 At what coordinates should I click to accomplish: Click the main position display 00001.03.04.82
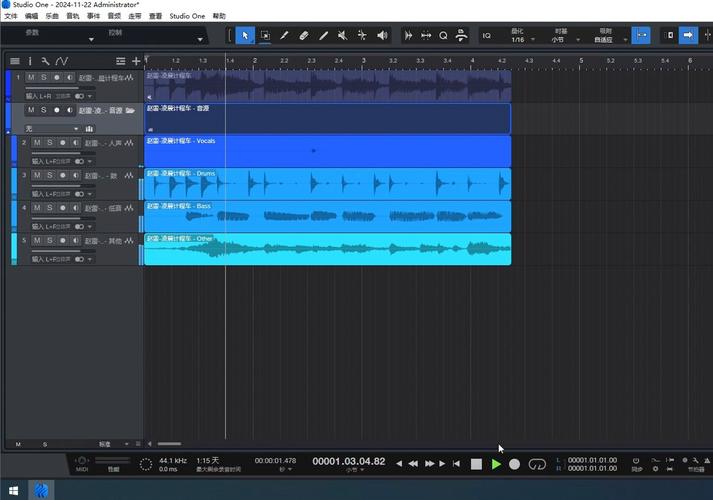(x=349, y=461)
